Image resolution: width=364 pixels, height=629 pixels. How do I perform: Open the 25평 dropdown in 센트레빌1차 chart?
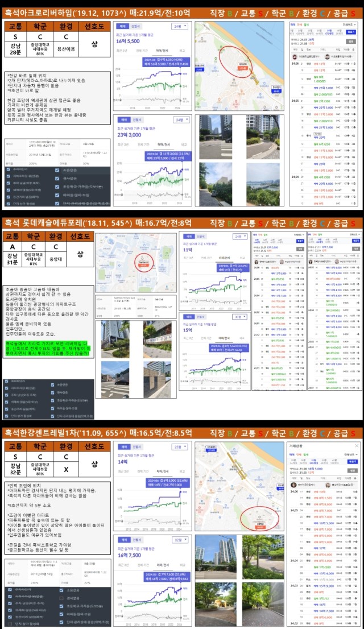(179, 446)
